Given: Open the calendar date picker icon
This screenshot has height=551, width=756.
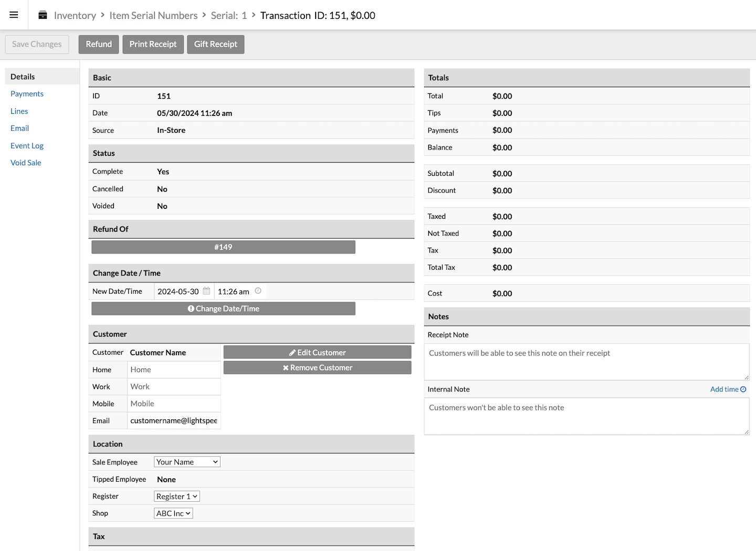Looking at the screenshot, I should click(206, 291).
